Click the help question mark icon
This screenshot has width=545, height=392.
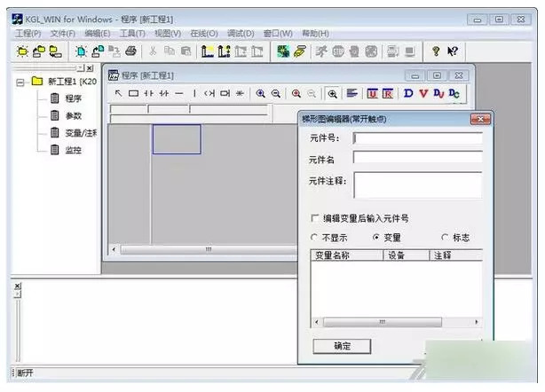tap(435, 51)
